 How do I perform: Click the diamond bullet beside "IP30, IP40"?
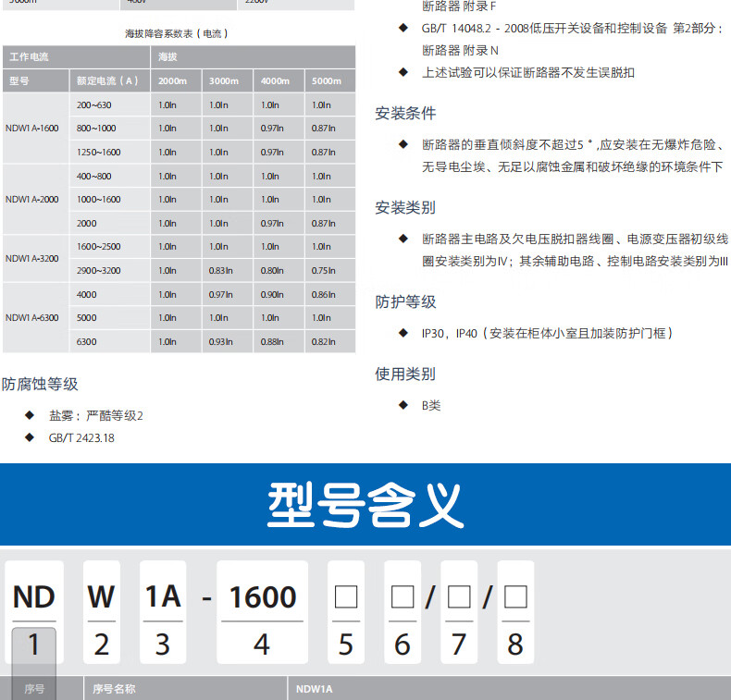pos(403,333)
